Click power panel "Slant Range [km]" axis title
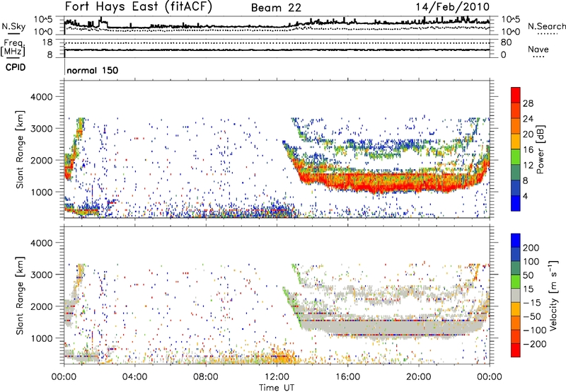 tap(20, 149)
